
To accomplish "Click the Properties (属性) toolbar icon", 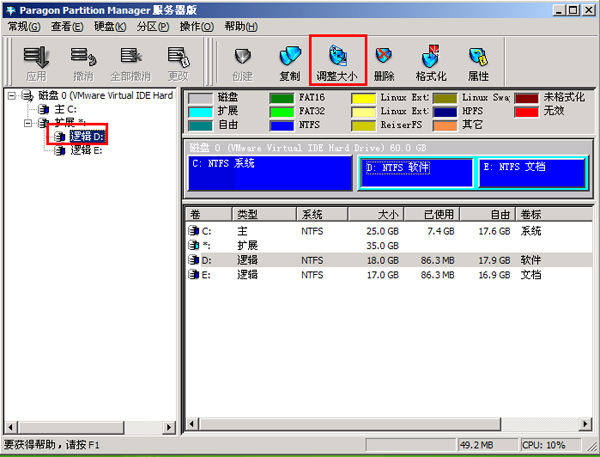I will pos(478,56).
